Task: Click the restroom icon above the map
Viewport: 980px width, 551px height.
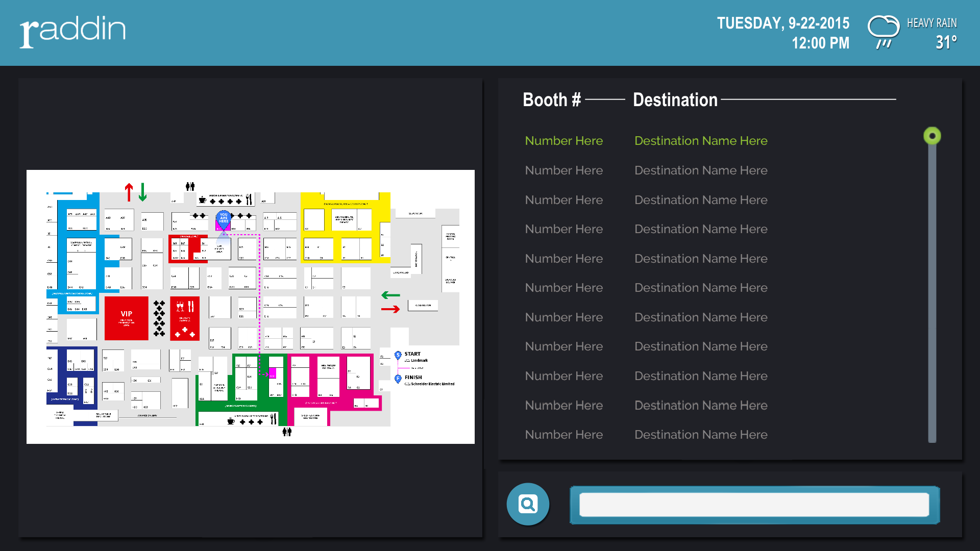Action: 190,186
